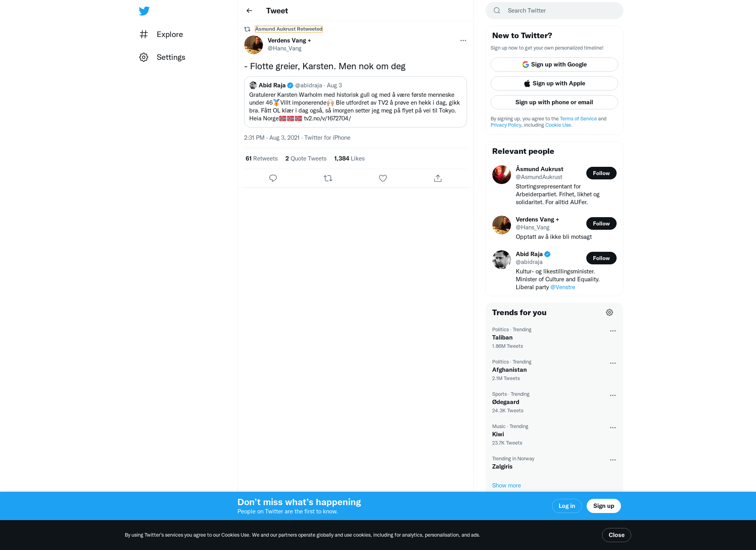
Task: Open the Terms of Service link
Action: click(578, 119)
